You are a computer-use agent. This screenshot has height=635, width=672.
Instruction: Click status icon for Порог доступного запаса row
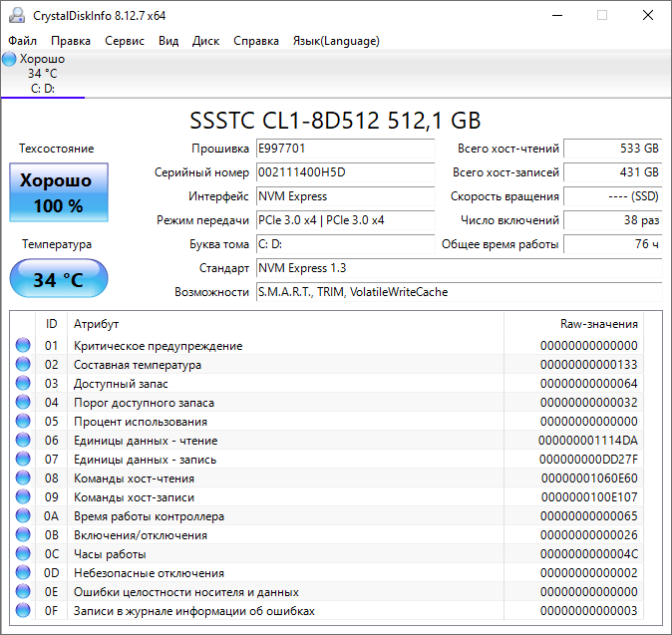[x=23, y=403]
